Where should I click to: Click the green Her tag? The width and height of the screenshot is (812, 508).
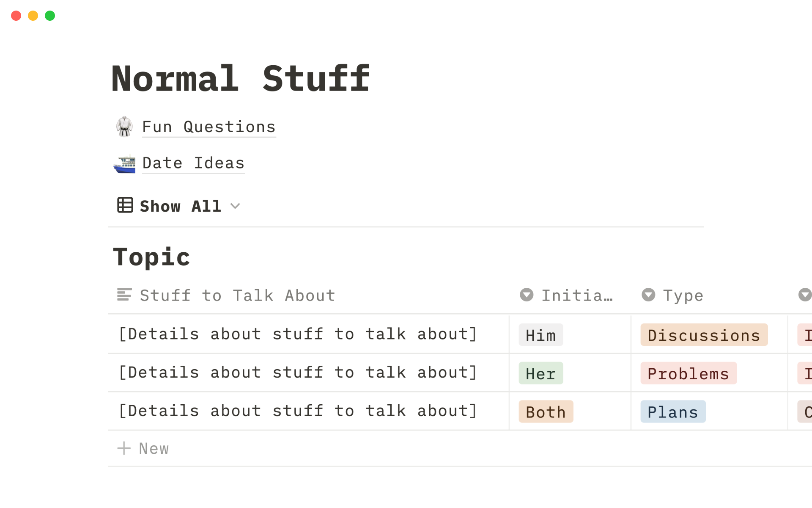coord(540,373)
